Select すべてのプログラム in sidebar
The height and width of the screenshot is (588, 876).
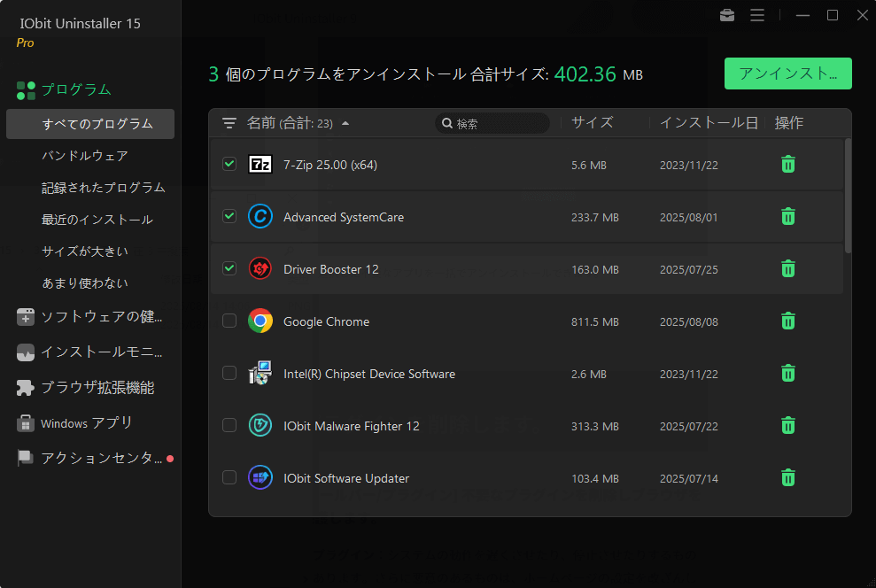point(90,123)
